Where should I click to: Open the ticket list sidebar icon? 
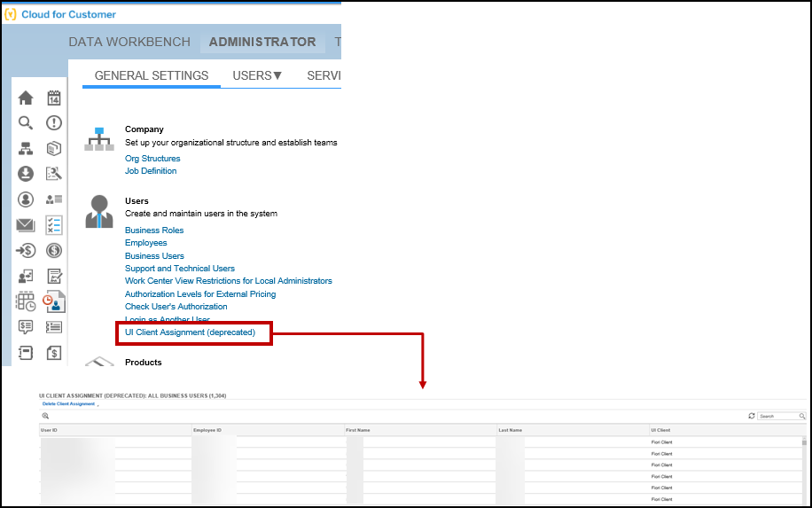tap(54, 327)
